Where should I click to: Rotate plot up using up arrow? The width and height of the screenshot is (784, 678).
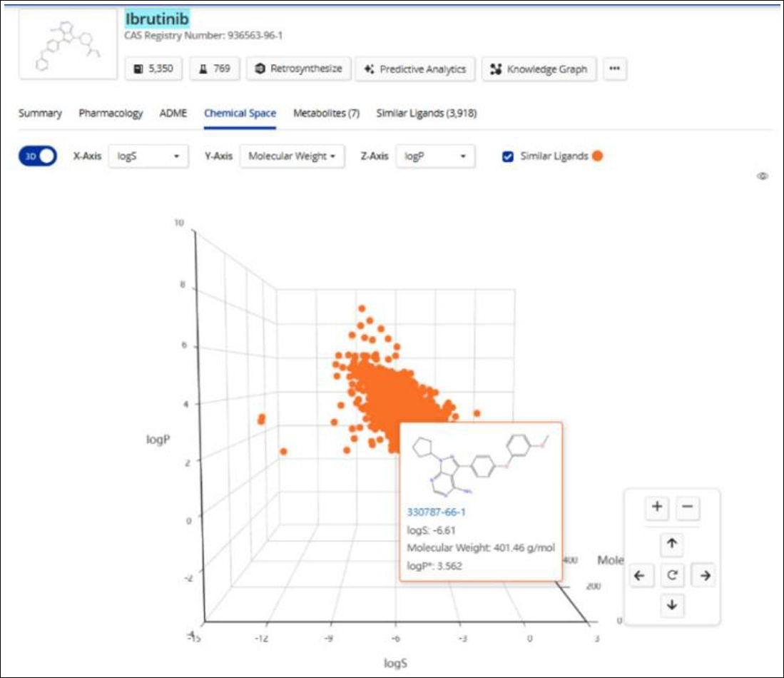click(671, 545)
